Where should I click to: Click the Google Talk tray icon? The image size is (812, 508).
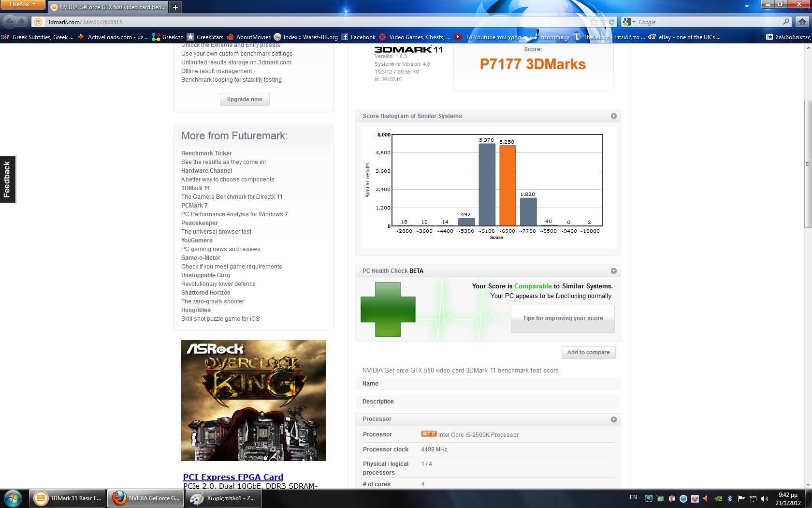pos(649,498)
